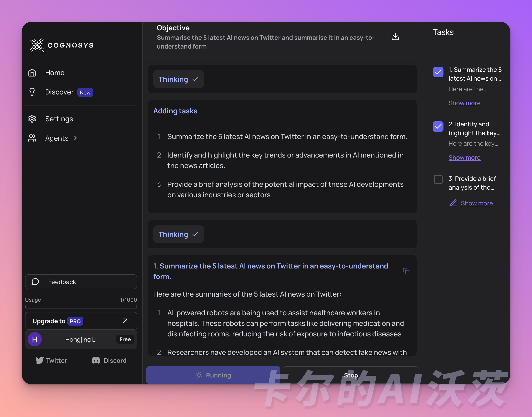
Task: Click the Upgrade arrow icon
Action: [125, 321]
